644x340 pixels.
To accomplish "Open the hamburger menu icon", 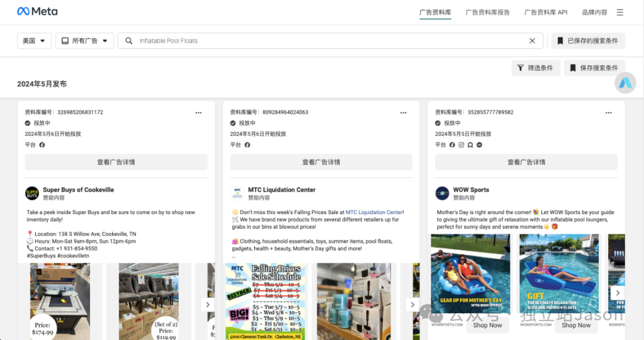I will [x=620, y=13].
